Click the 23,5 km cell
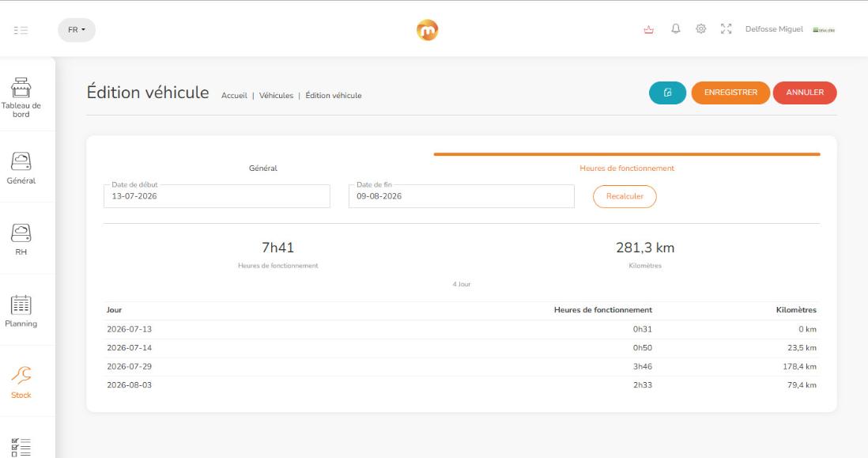The height and width of the screenshot is (458, 868). (802, 348)
